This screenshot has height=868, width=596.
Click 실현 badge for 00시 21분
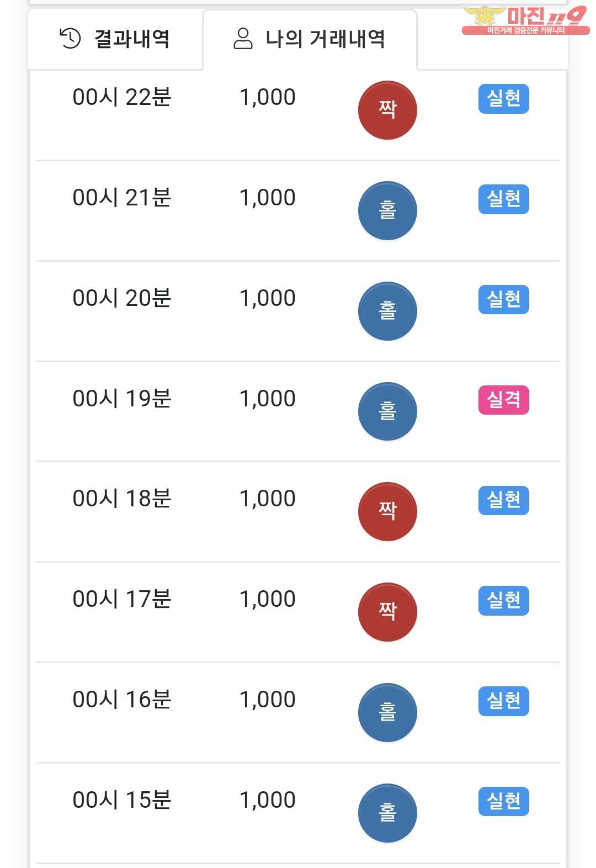pos(503,199)
